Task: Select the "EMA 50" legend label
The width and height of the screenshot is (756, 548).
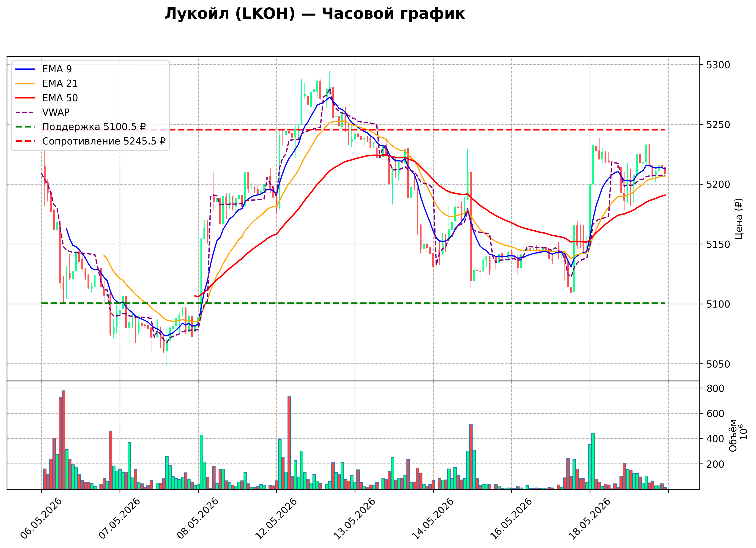Action: tap(60, 98)
